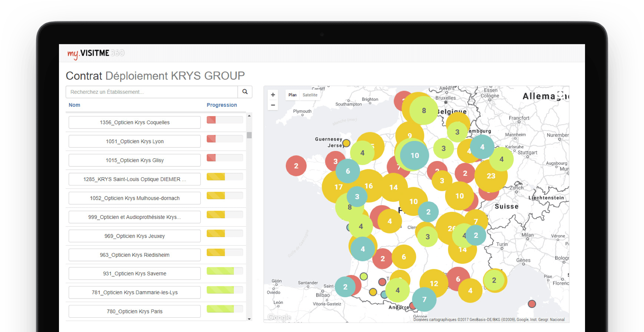Sort list by Progression column
The width and height of the screenshot is (644, 332).
click(221, 105)
